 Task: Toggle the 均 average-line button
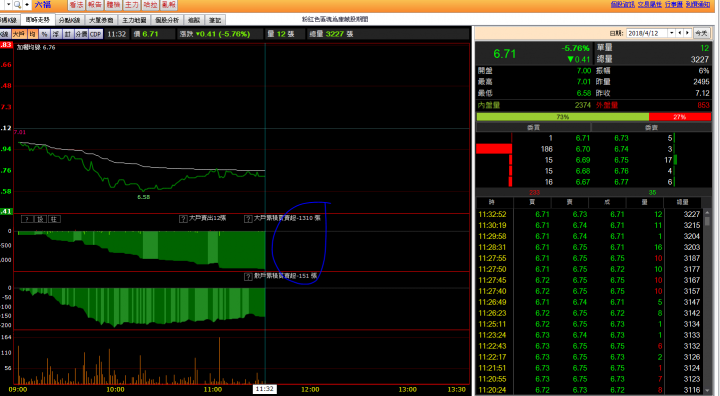coord(33,34)
